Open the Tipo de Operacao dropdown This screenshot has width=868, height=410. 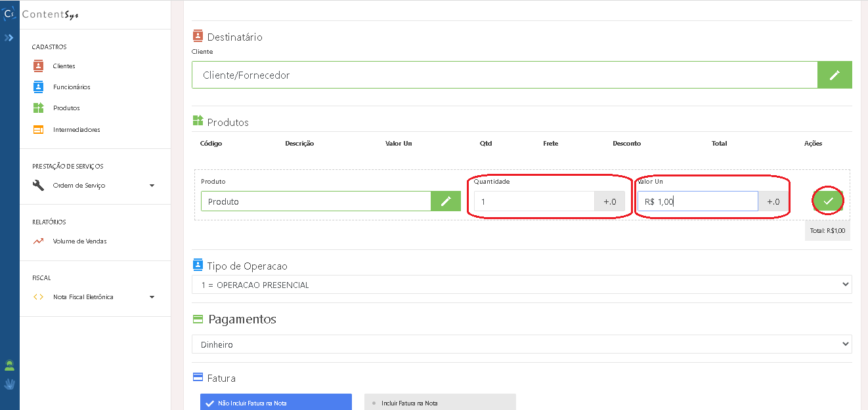tap(521, 285)
